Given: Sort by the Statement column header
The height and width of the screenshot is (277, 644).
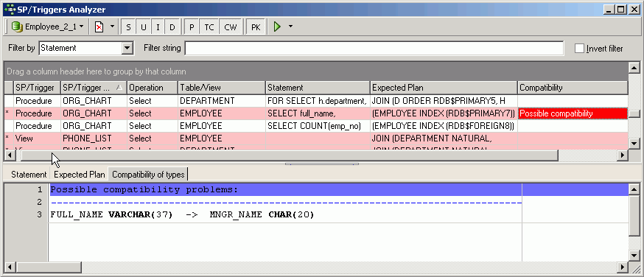Looking at the screenshot, I should tap(318, 88).
